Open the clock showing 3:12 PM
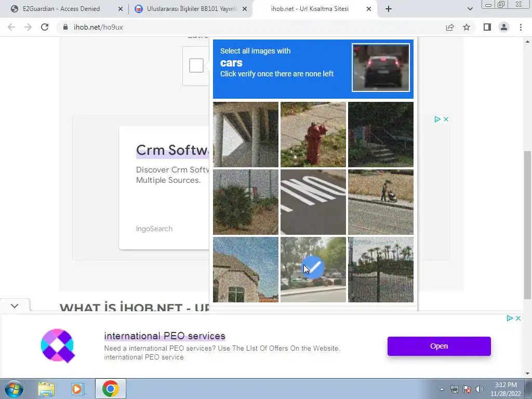 (x=506, y=389)
